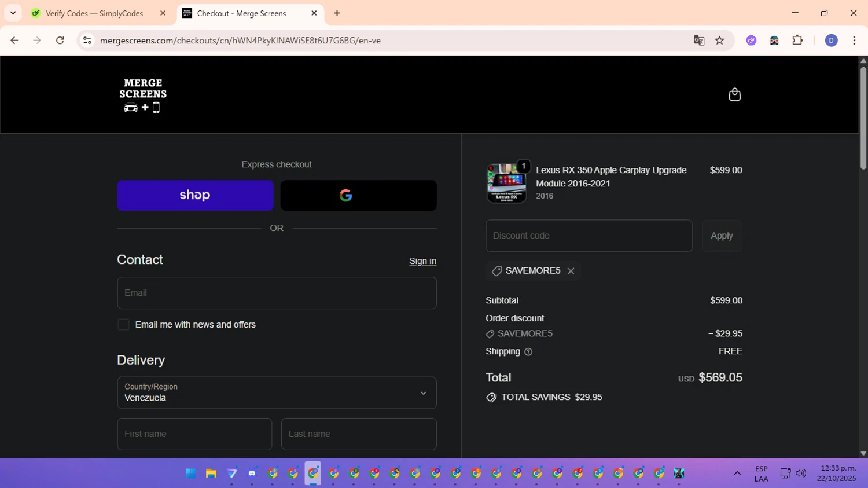
Task: Click the page vertical scrollbar thumb
Action: point(863,118)
